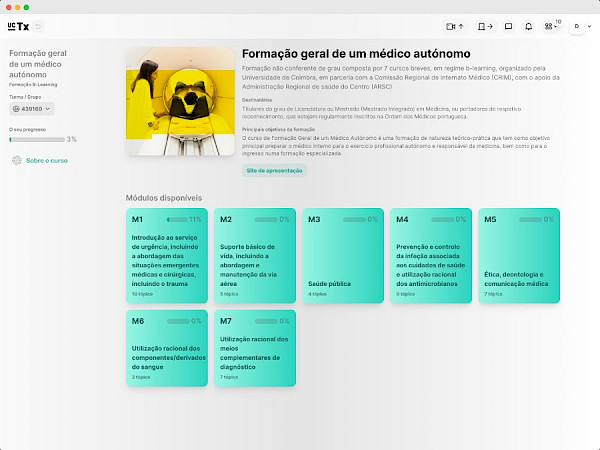
Task: Click the O seu progresso bar
Action: click(x=36, y=139)
